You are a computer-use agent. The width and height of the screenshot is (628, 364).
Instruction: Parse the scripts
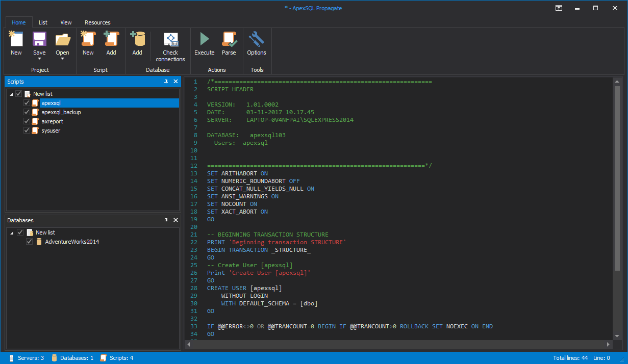[x=229, y=43]
